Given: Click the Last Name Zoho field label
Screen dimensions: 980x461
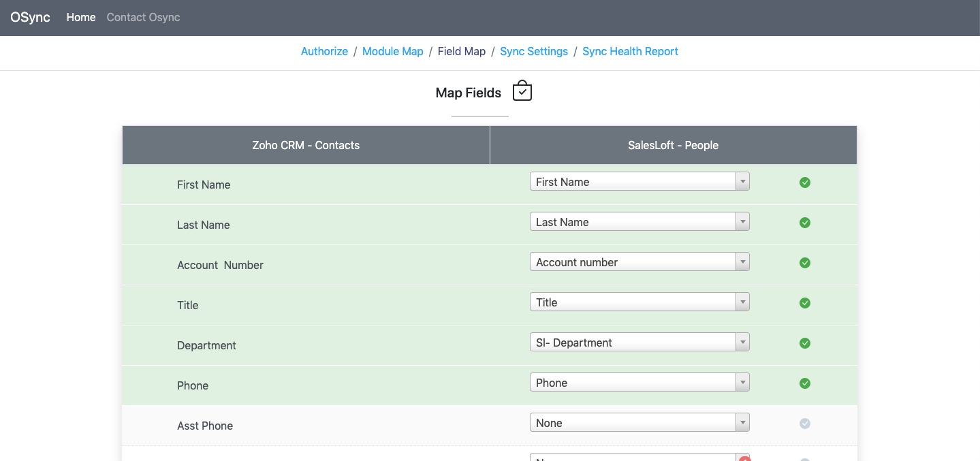Looking at the screenshot, I should [x=203, y=225].
